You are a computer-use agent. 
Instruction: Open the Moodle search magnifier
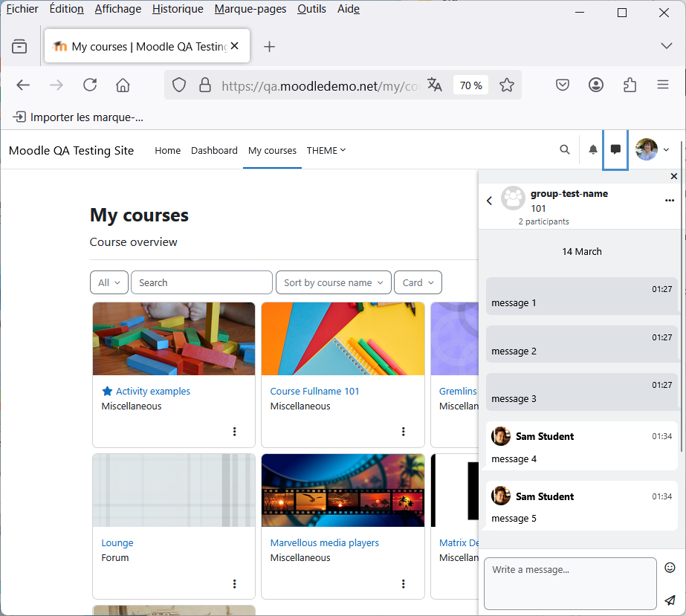pos(565,150)
